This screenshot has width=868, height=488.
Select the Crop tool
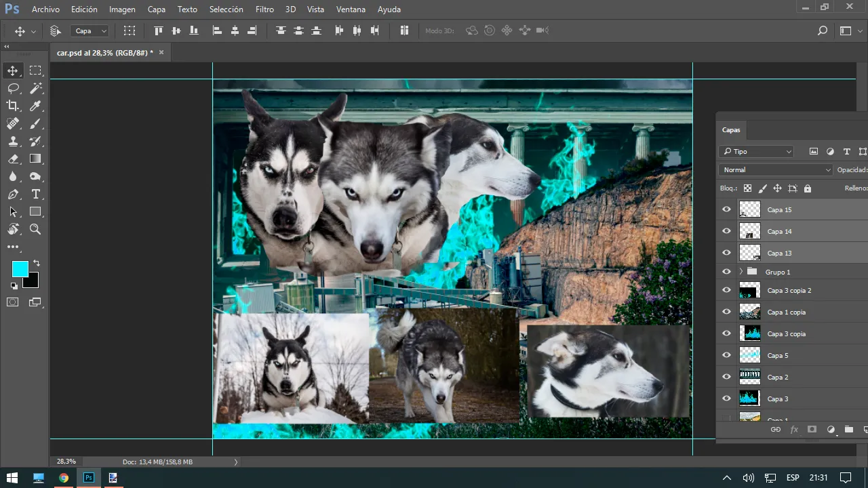[13, 106]
